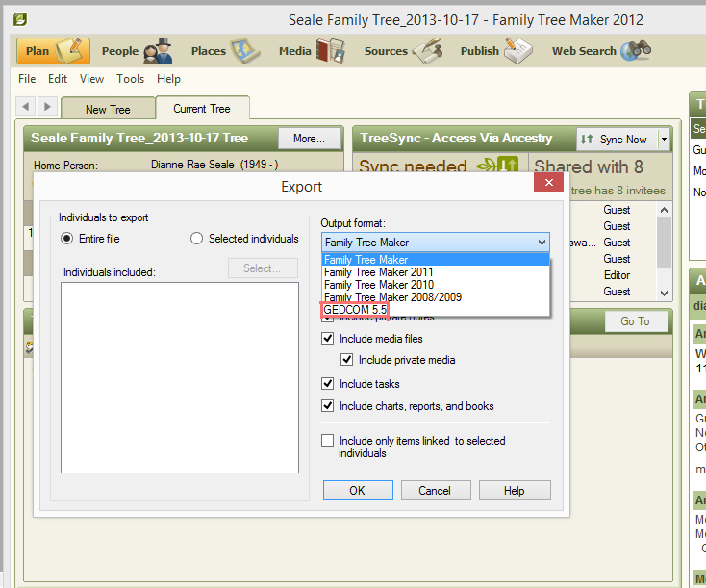This screenshot has height=588, width=706.
Task: Click the home person Dianne Rae Seale
Action: (x=214, y=165)
